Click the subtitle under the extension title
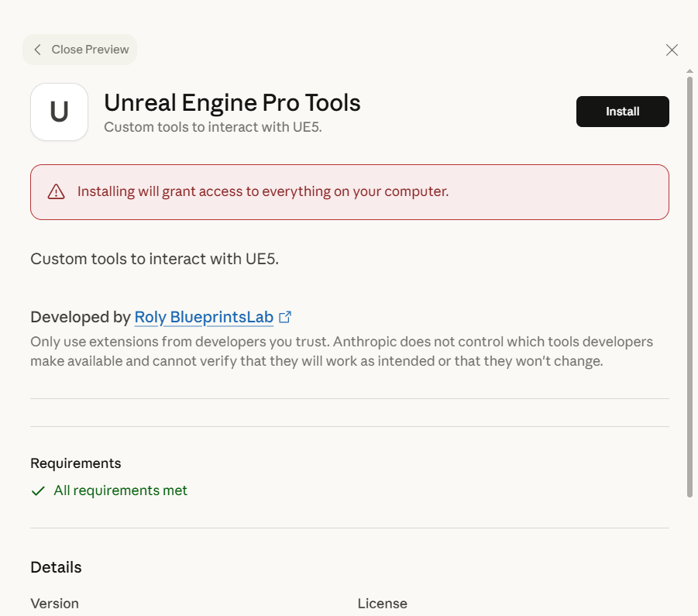698x616 pixels. click(x=212, y=127)
